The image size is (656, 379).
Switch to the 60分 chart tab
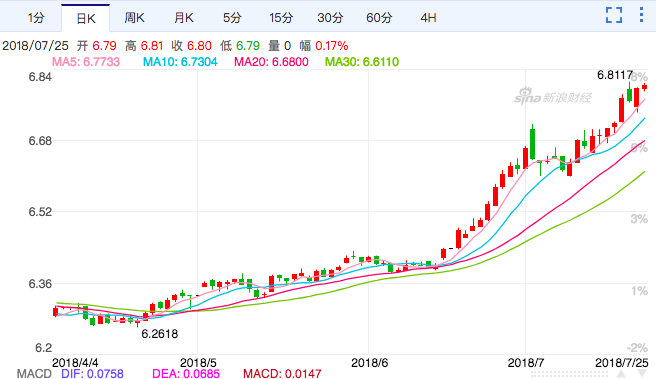379,18
